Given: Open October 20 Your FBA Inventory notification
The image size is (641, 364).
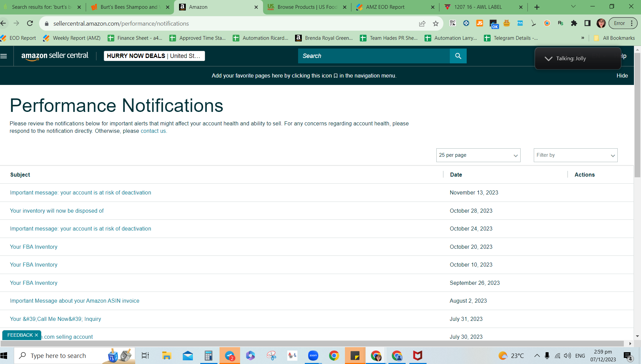Looking at the screenshot, I should pyautogui.click(x=33, y=247).
